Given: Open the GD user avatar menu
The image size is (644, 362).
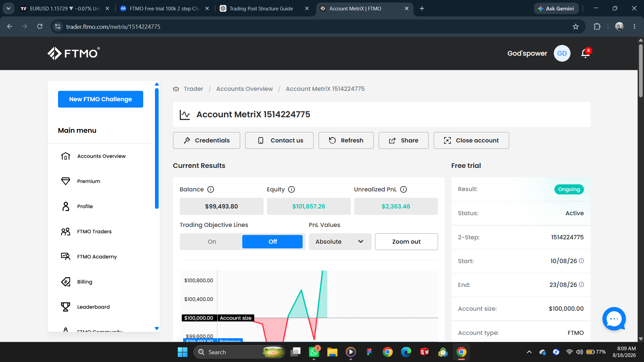Looking at the screenshot, I should [x=562, y=53].
